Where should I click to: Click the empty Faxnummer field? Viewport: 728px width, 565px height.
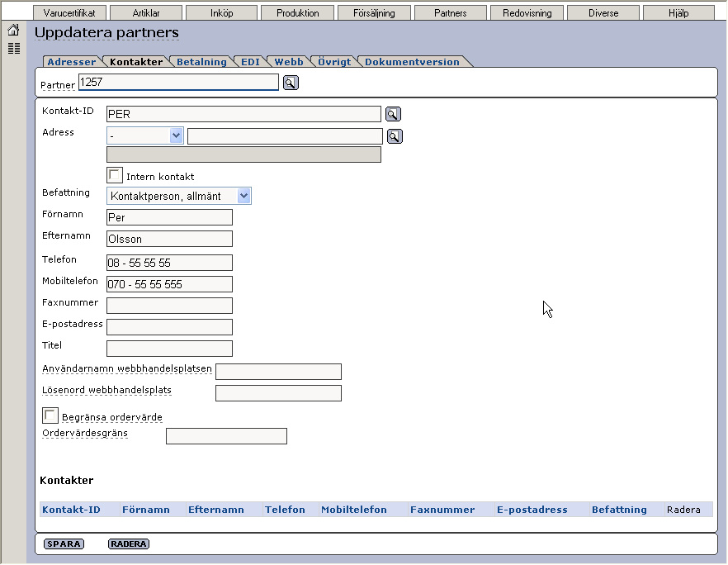coord(169,306)
